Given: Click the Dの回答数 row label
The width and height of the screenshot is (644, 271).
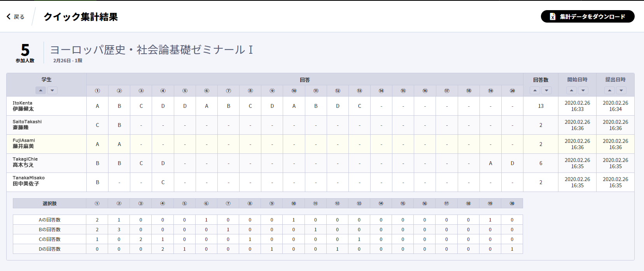Looking at the screenshot, I should 49,249.
